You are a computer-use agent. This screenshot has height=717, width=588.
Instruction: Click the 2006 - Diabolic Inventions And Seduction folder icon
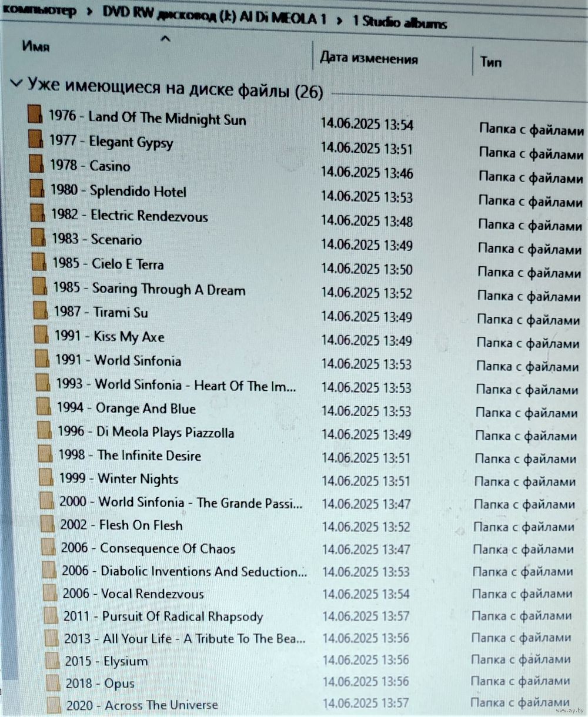pyautogui.click(x=49, y=569)
